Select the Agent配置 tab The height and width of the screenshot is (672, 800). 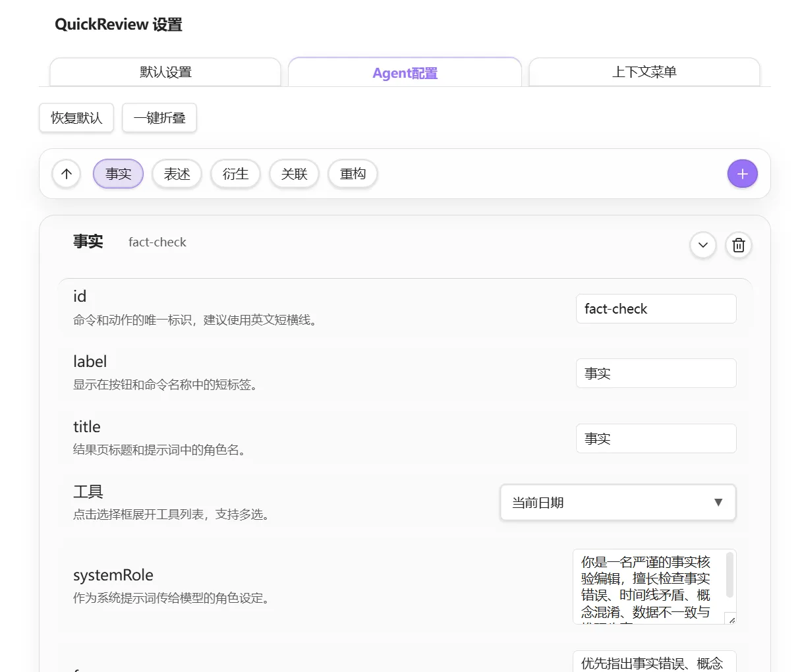click(405, 72)
